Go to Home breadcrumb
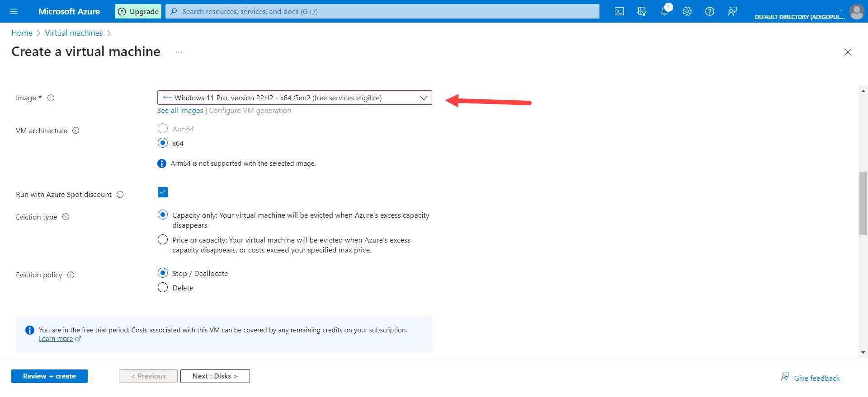Viewport: 868px width, 397px height. coord(22,33)
